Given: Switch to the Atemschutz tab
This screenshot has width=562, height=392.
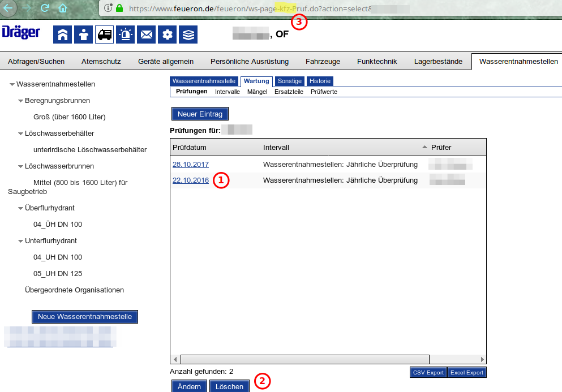Looking at the screenshot, I should pos(101,62).
